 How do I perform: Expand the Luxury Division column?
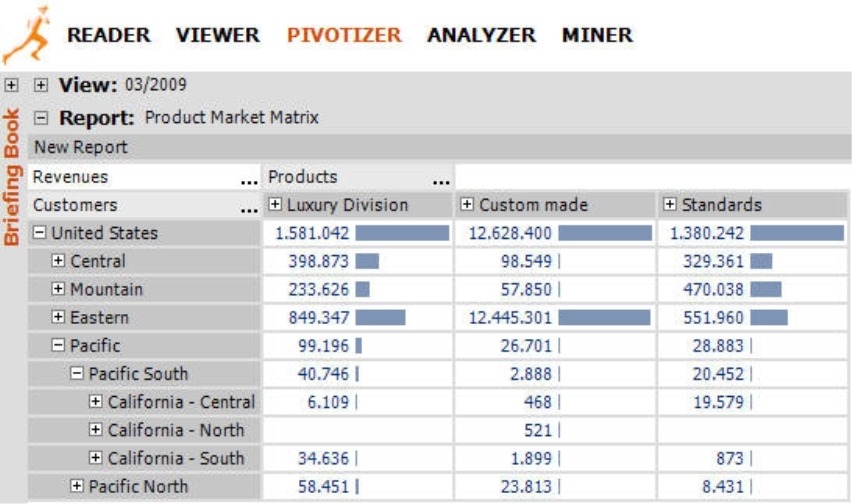point(276,205)
